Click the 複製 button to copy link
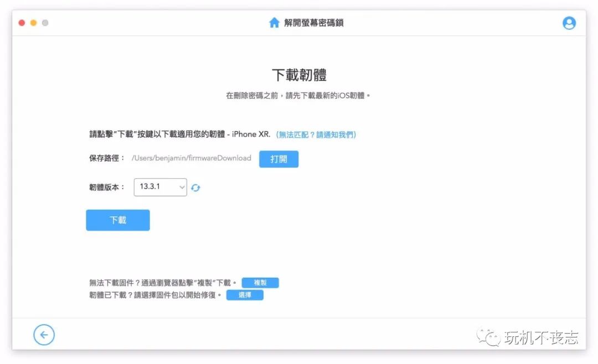Image resolution: width=598 pixels, height=364 pixels. pyautogui.click(x=260, y=283)
